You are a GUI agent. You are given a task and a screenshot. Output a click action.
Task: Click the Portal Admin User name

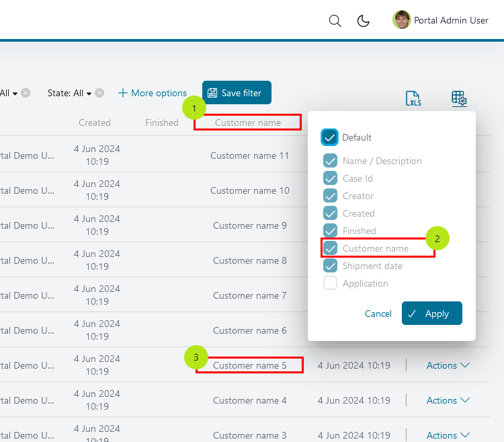click(x=451, y=20)
